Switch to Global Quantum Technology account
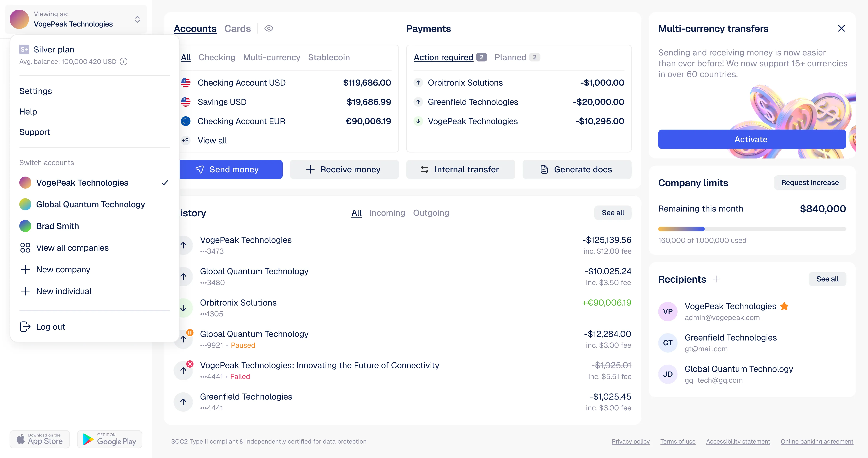 [x=95, y=204]
